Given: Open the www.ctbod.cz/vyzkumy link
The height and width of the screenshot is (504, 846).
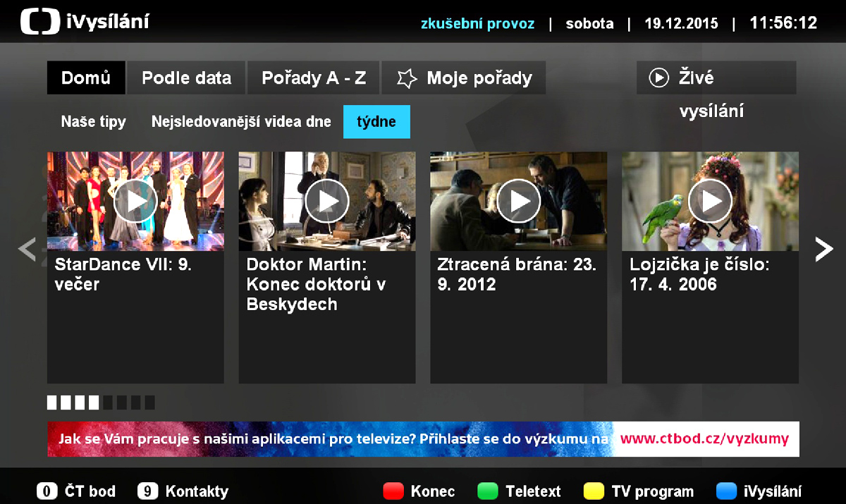Looking at the screenshot, I should point(705,438).
